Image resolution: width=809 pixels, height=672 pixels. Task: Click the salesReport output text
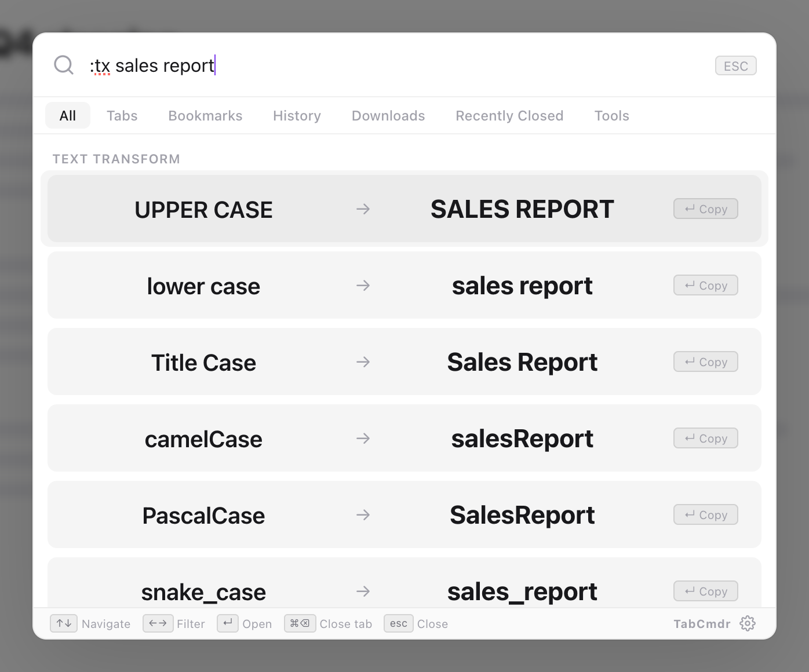pyautogui.click(x=522, y=439)
